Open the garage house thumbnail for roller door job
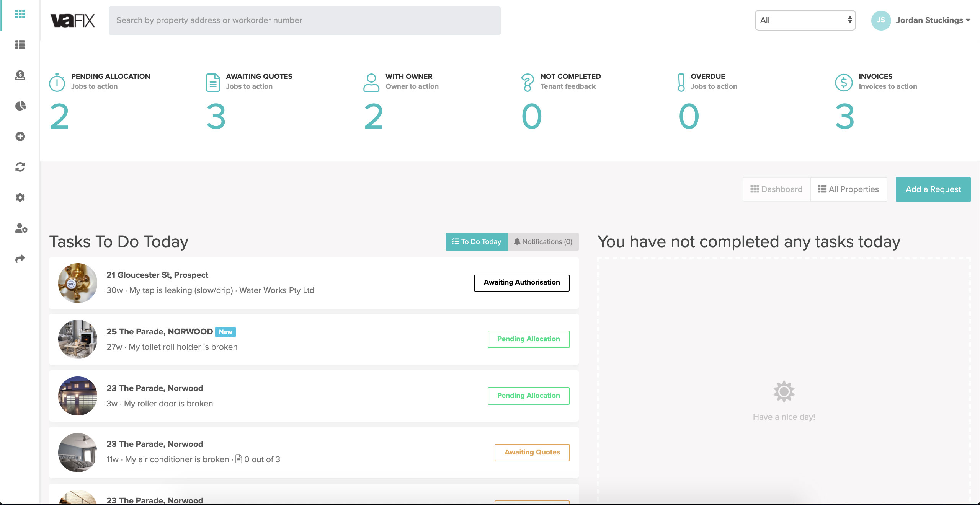The width and height of the screenshot is (980, 505). coord(78,396)
